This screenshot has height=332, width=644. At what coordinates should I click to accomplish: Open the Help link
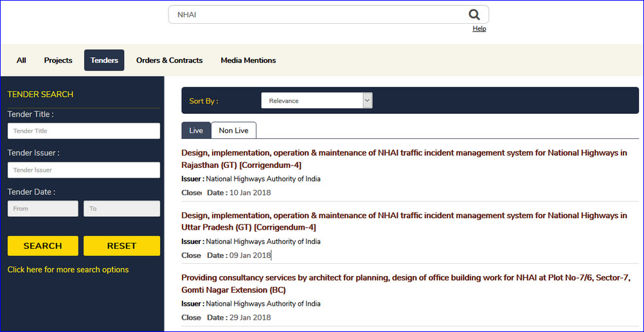point(479,29)
